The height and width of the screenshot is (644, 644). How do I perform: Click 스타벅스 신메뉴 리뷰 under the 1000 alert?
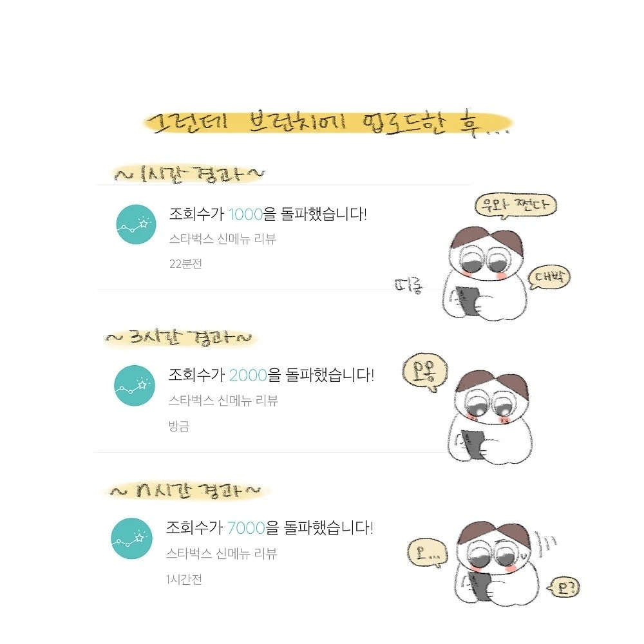[x=222, y=239]
